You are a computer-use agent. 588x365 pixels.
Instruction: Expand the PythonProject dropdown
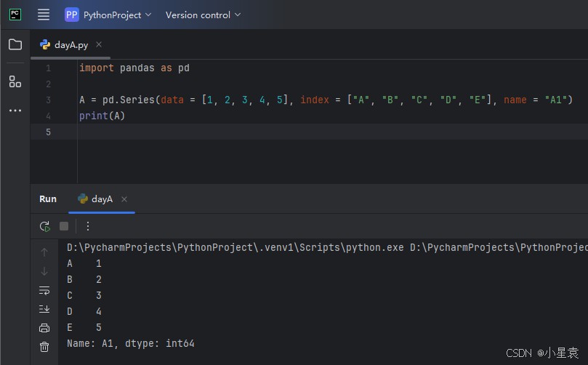(x=109, y=15)
